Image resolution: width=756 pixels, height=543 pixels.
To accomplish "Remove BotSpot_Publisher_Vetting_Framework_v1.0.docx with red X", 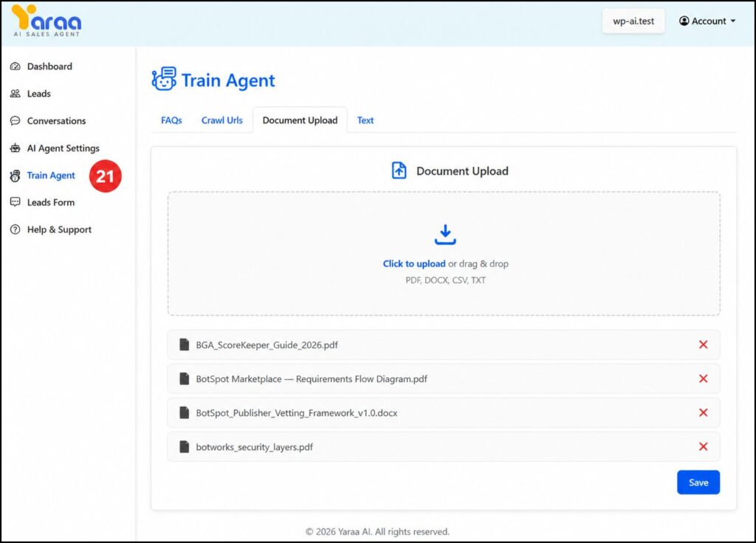I will (703, 413).
